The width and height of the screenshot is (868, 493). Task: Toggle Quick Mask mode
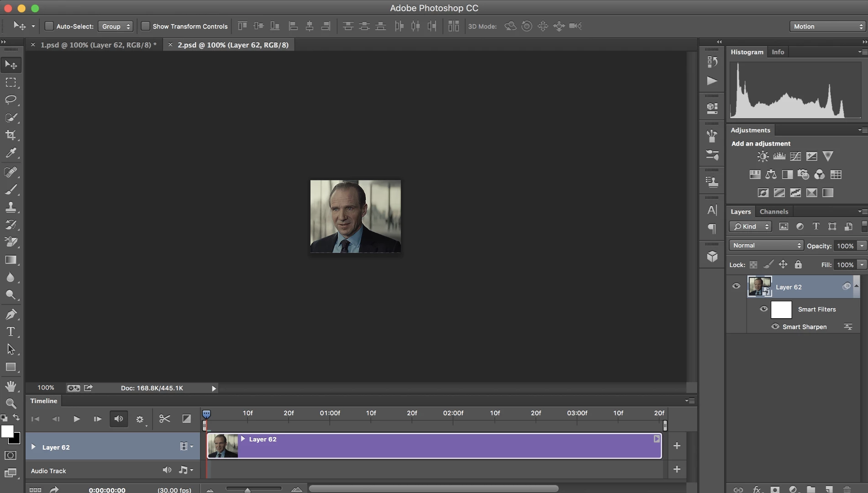pyautogui.click(x=11, y=456)
